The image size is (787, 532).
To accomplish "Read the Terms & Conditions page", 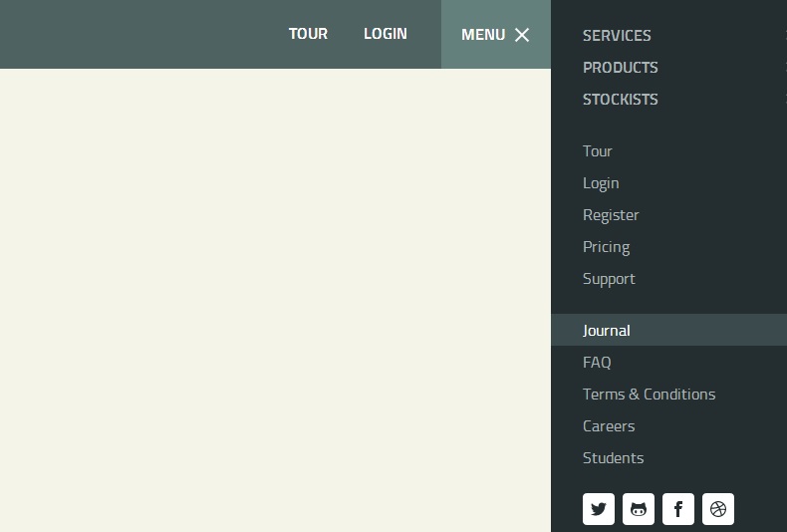I will [649, 395].
